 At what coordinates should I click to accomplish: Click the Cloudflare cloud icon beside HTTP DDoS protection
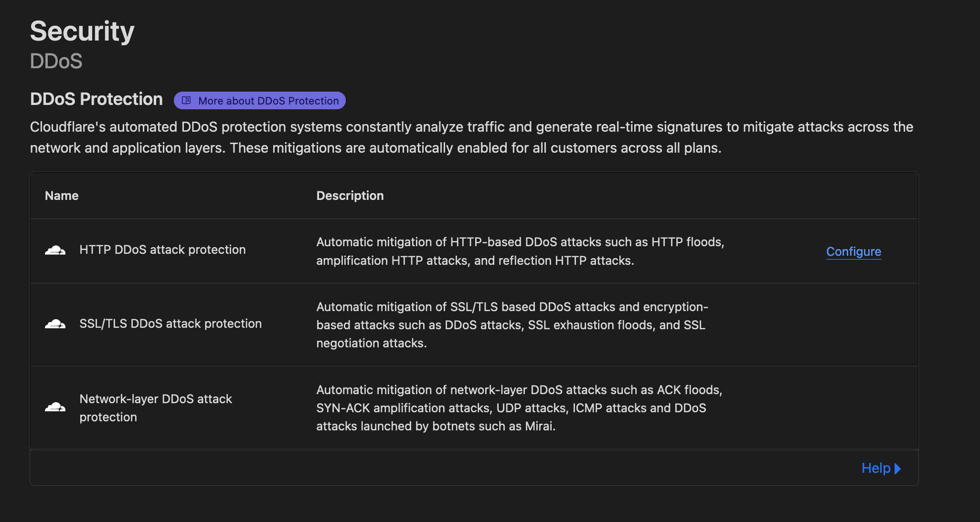click(55, 250)
